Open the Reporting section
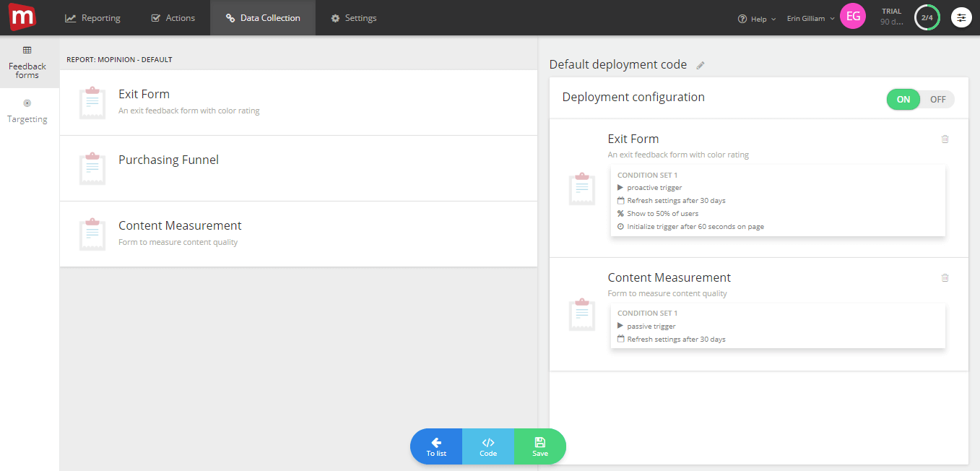 click(x=92, y=17)
